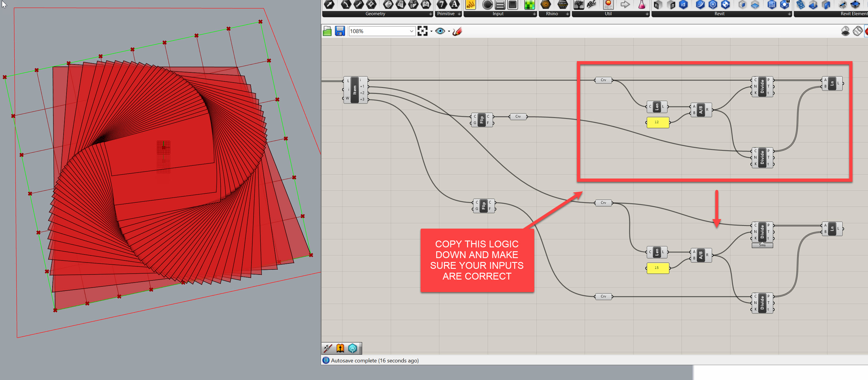Expand the Input panel plus arrow
Screen dimensions: 868x380
535,14
